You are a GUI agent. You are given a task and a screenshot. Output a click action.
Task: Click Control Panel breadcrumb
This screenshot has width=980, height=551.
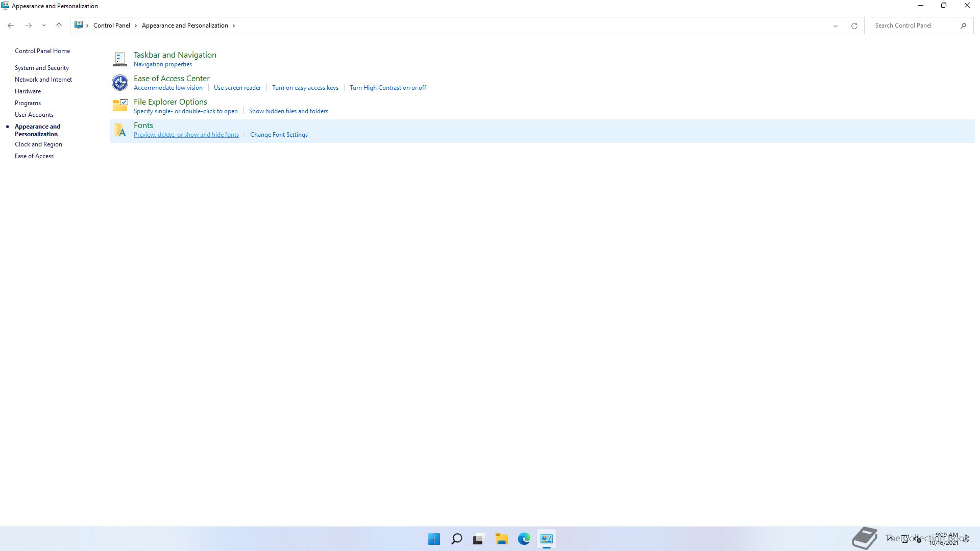pyautogui.click(x=112, y=26)
